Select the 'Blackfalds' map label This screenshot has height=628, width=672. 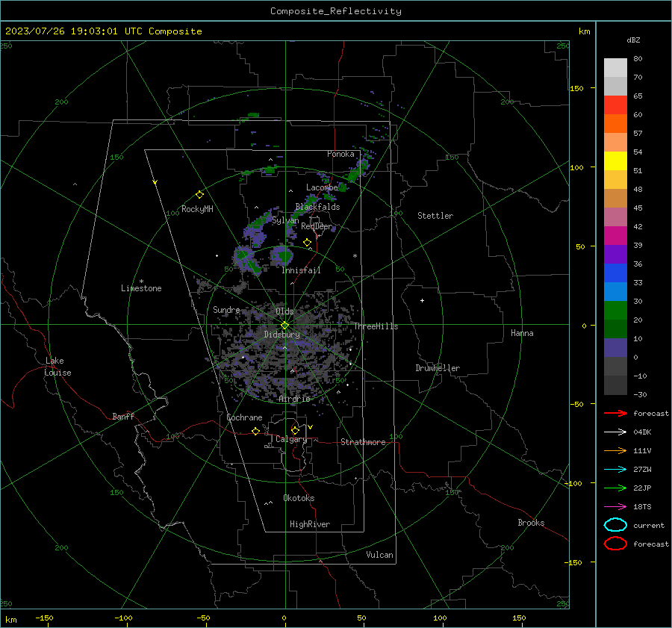[317, 207]
